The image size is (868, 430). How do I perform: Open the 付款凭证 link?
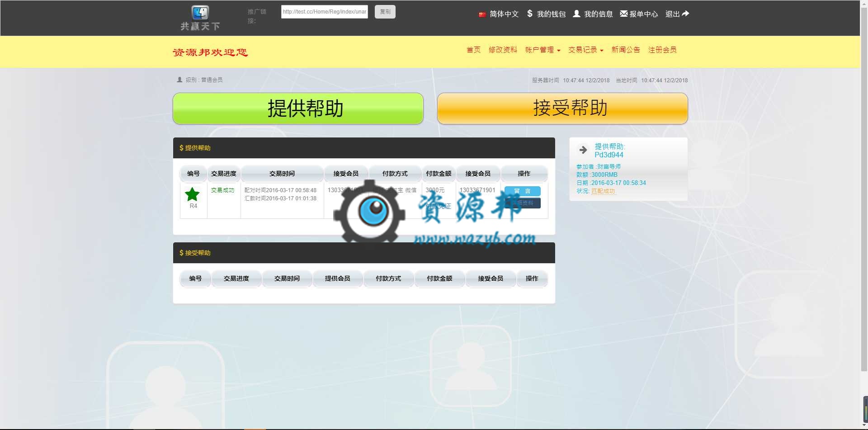click(439, 206)
